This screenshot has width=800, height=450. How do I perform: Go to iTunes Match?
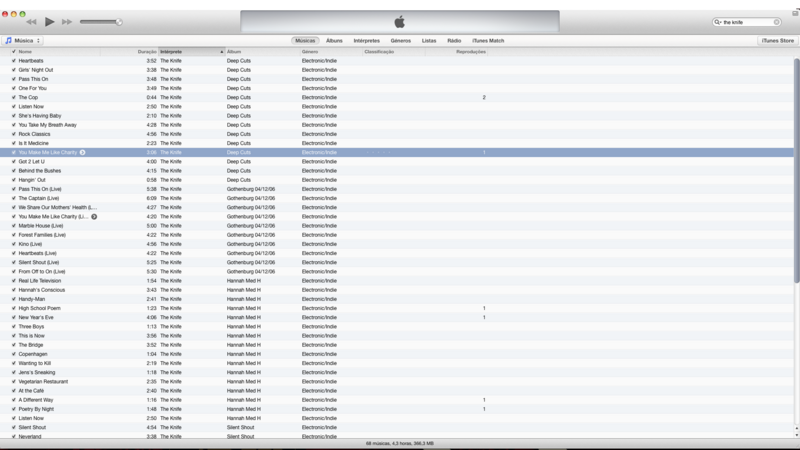(x=489, y=41)
